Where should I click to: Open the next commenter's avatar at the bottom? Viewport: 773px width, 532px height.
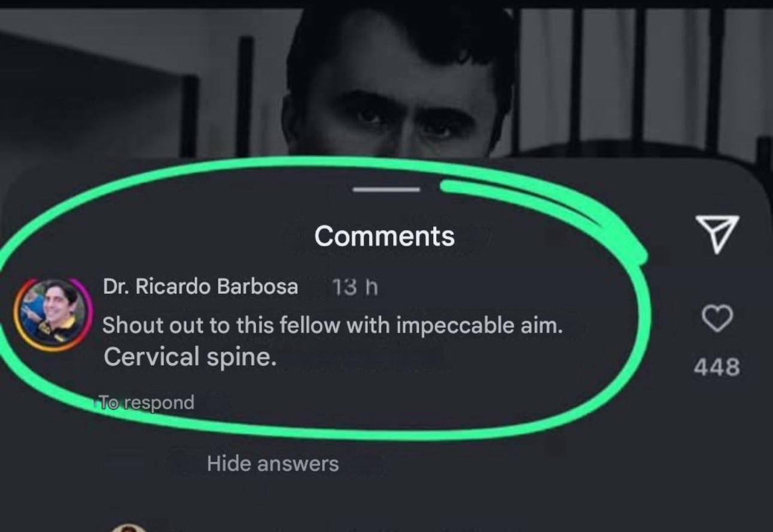coord(128,528)
